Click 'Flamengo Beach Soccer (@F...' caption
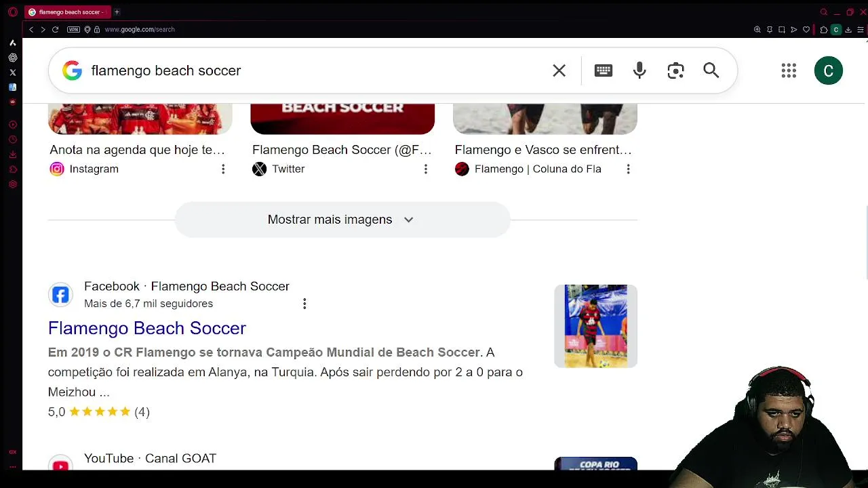Viewport: 868px width, 488px height. 342,150
